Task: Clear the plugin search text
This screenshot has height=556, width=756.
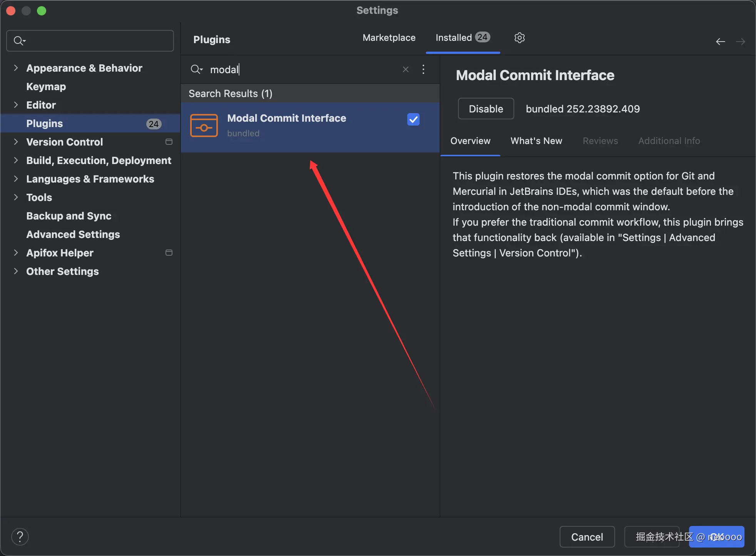Action: point(405,69)
